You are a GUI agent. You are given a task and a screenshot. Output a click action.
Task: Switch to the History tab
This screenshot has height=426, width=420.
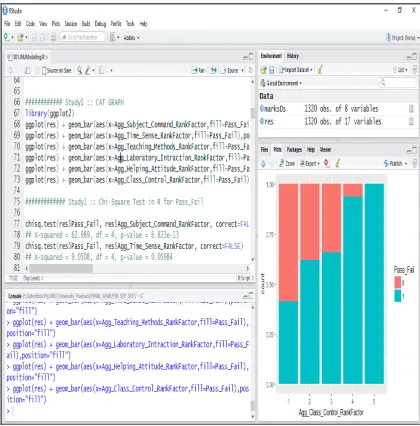pyautogui.click(x=293, y=56)
